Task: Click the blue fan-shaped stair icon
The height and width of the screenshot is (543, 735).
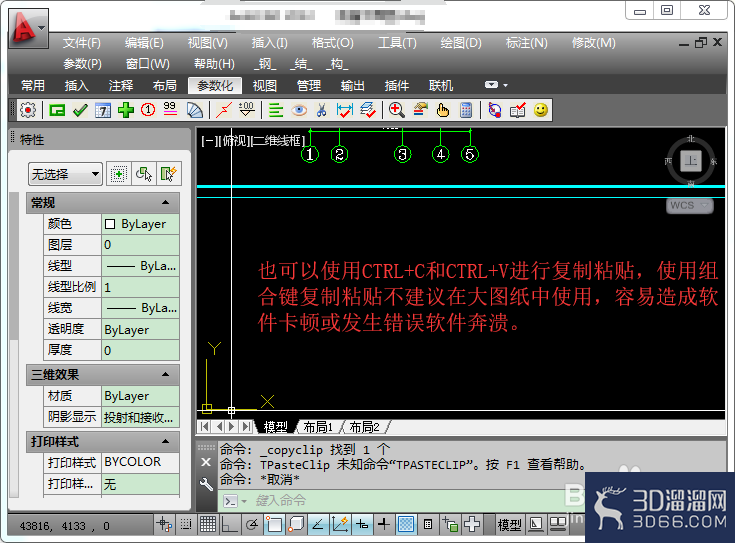Action: pos(195,111)
